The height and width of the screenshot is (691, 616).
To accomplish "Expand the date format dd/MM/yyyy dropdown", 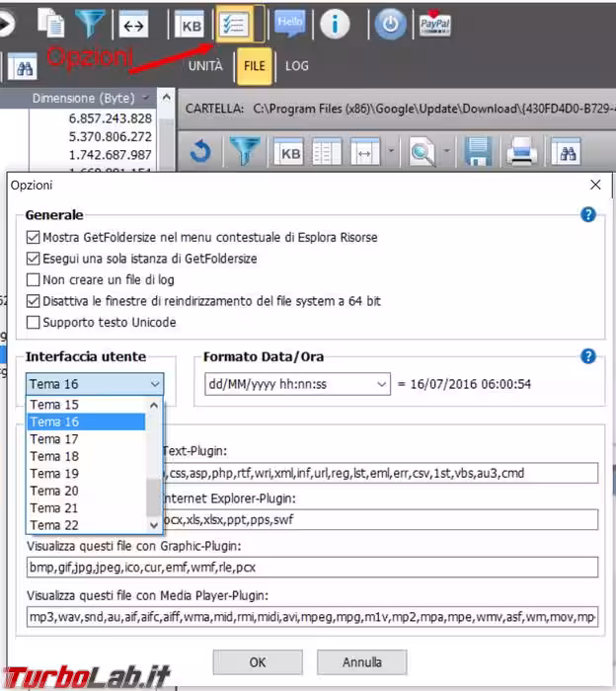I will click(x=296, y=384).
